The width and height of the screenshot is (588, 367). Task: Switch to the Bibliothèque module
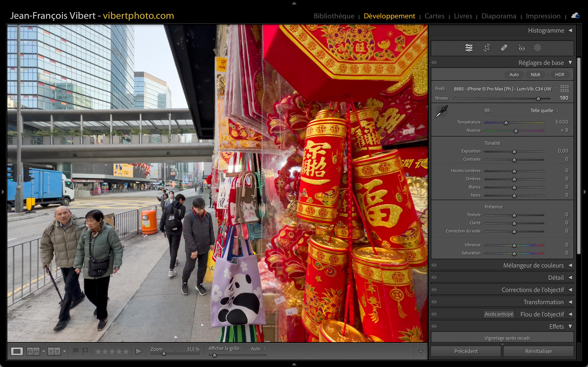(334, 16)
